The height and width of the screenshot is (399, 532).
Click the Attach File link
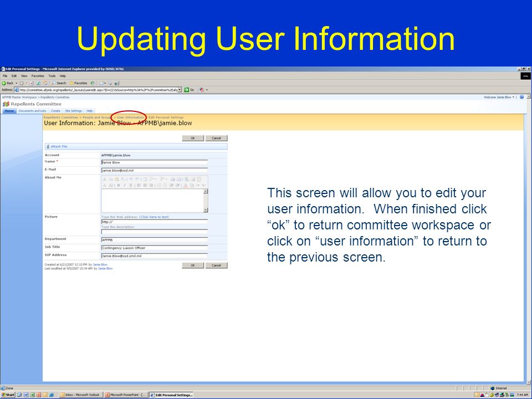pos(59,146)
